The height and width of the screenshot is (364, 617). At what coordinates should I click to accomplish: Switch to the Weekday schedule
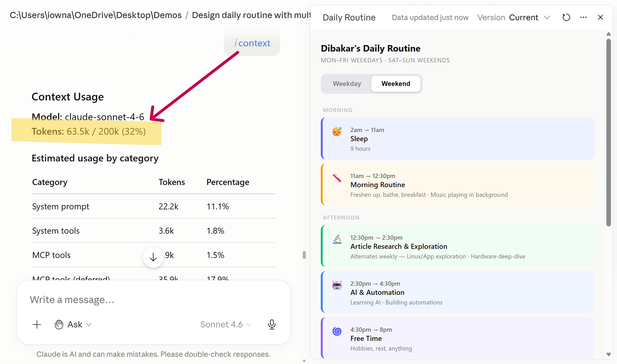pyautogui.click(x=347, y=84)
